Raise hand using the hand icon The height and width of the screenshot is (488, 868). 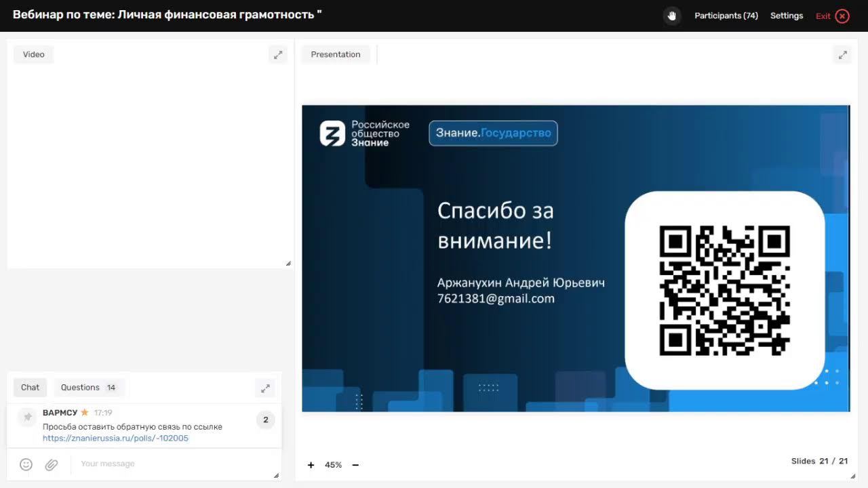pos(672,16)
